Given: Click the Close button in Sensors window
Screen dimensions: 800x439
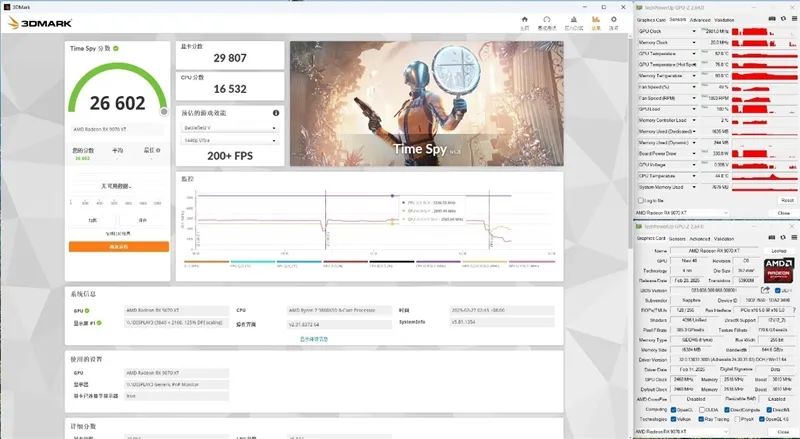Looking at the screenshot, I should pos(784,212).
